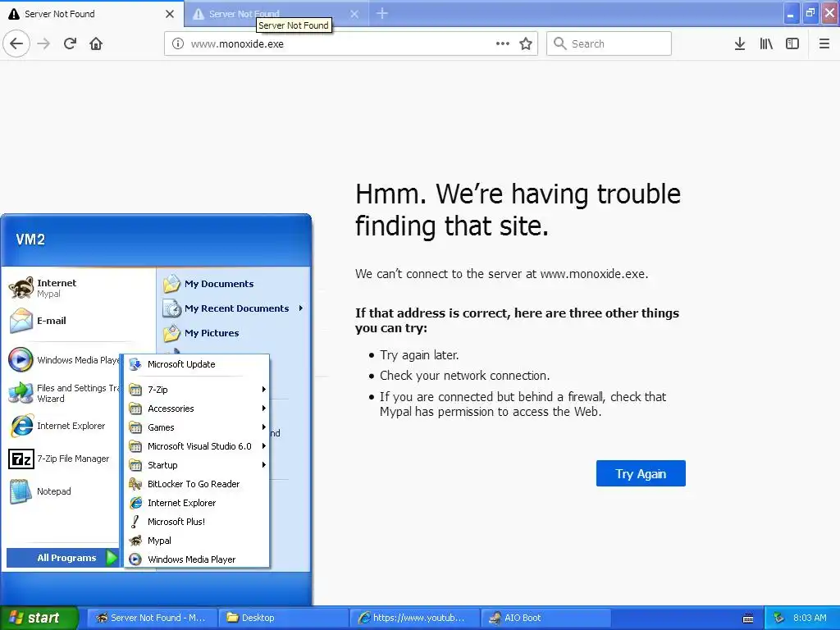
Task: Click All Programs in the Start menu
Action: (63, 558)
